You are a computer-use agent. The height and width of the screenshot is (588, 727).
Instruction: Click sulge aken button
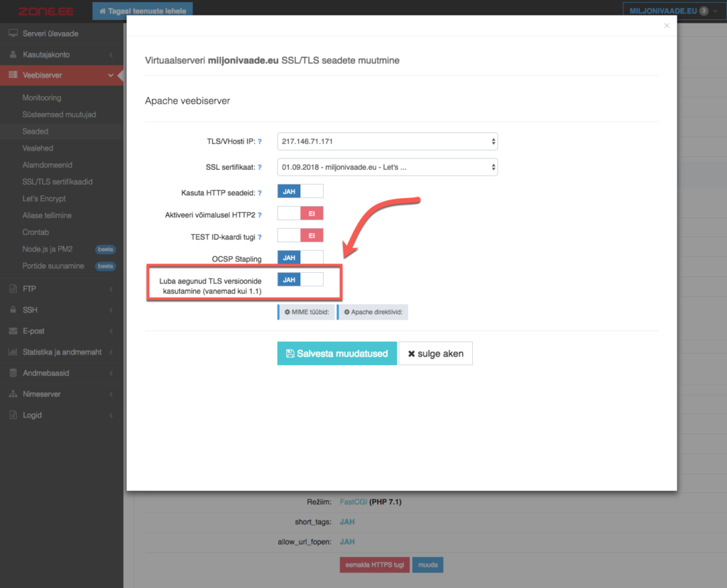pos(435,354)
